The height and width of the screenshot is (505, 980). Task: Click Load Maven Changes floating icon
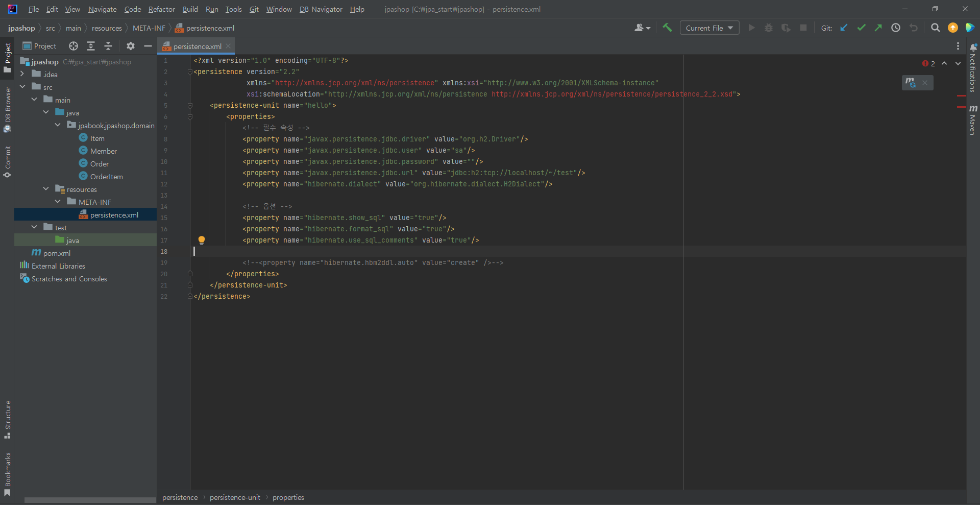point(911,82)
